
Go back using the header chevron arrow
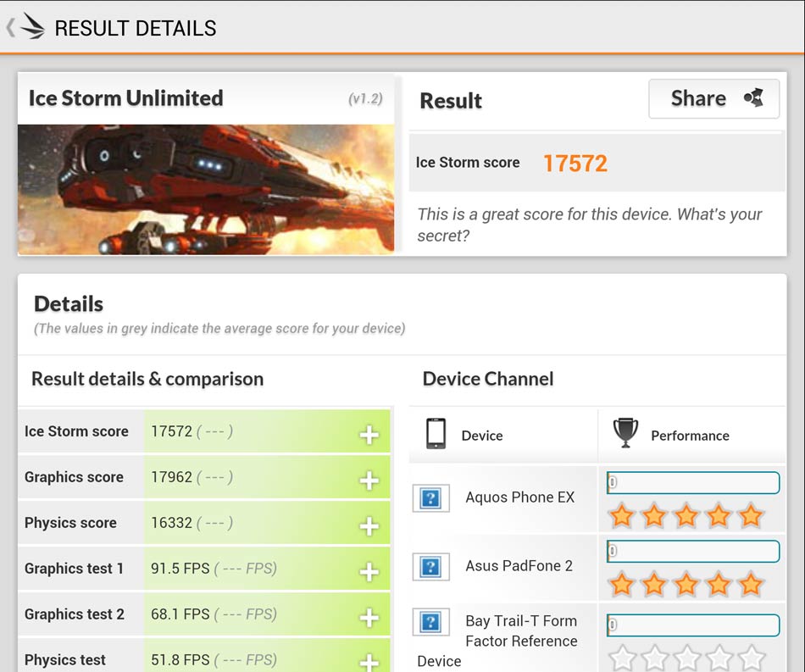point(10,28)
